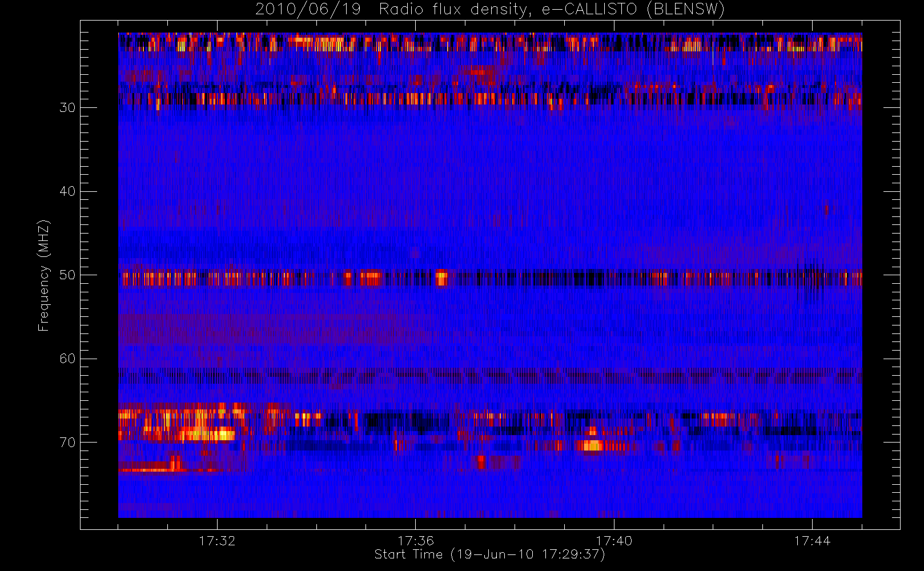Click the 17:40 time tick label
This screenshot has width=924, height=571.
pos(614,541)
